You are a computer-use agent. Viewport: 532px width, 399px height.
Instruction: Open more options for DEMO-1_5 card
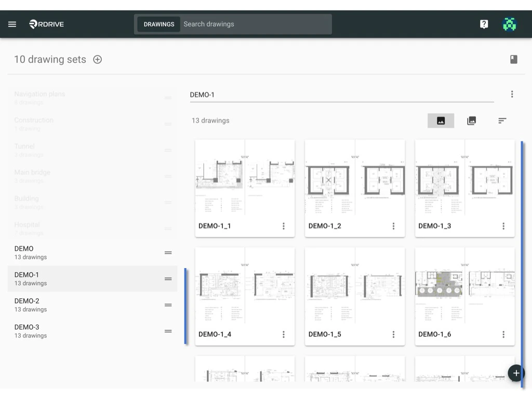(394, 335)
